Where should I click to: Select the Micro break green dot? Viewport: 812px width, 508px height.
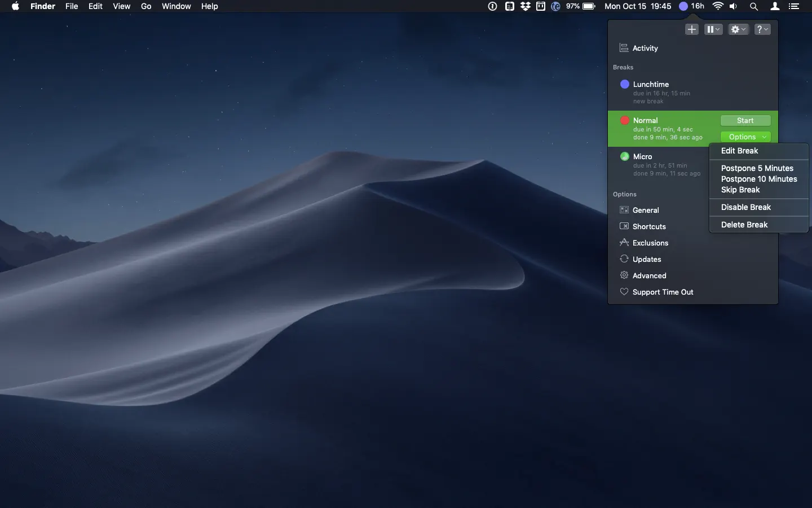(x=625, y=156)
